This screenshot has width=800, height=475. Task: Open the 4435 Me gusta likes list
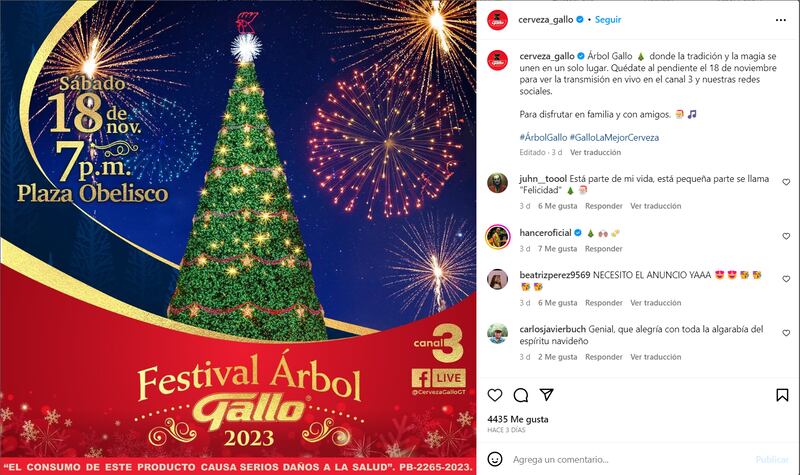pos(518,419)
